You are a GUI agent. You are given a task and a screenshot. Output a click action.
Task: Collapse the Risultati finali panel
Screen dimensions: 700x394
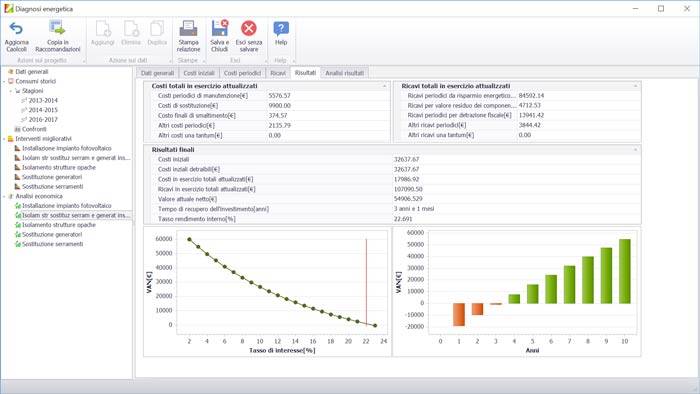pos(635,149)
